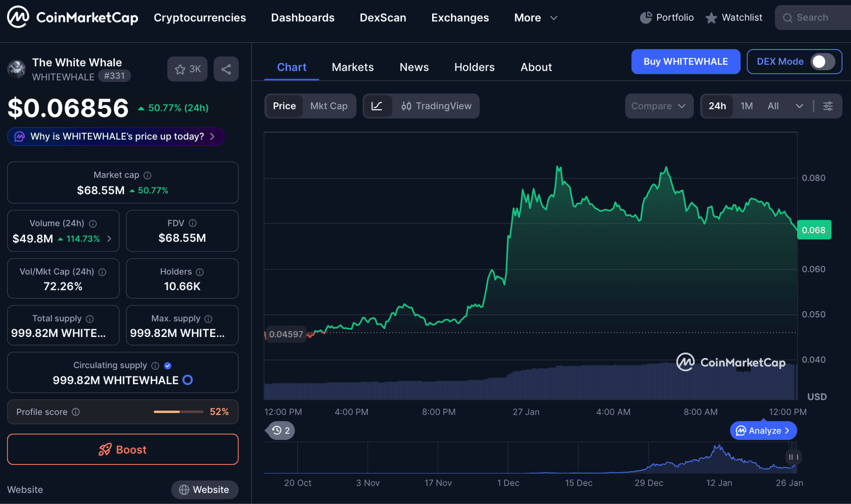The height and width of the screenshot is (504, 851).
Task: Open the Compare dropdown
Action: point(659,106)
